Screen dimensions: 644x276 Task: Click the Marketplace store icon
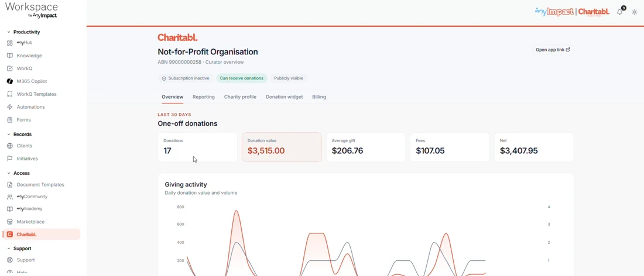click(10, 222)
